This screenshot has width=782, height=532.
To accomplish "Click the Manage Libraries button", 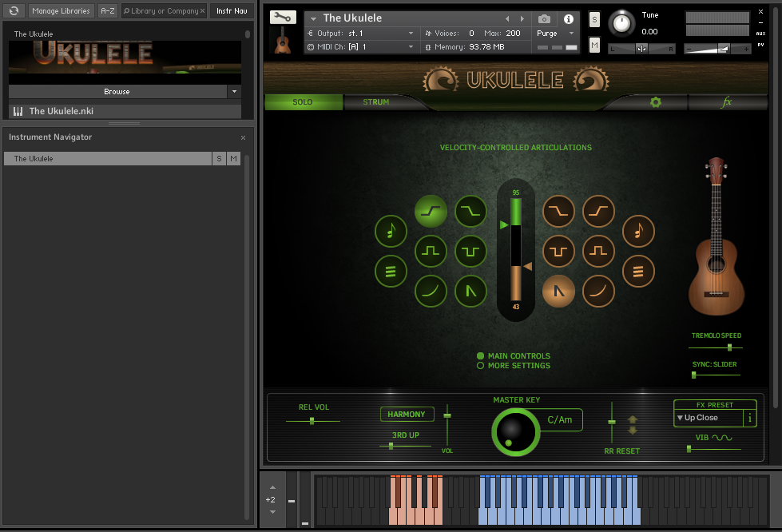I will click(x=61, y=10).
